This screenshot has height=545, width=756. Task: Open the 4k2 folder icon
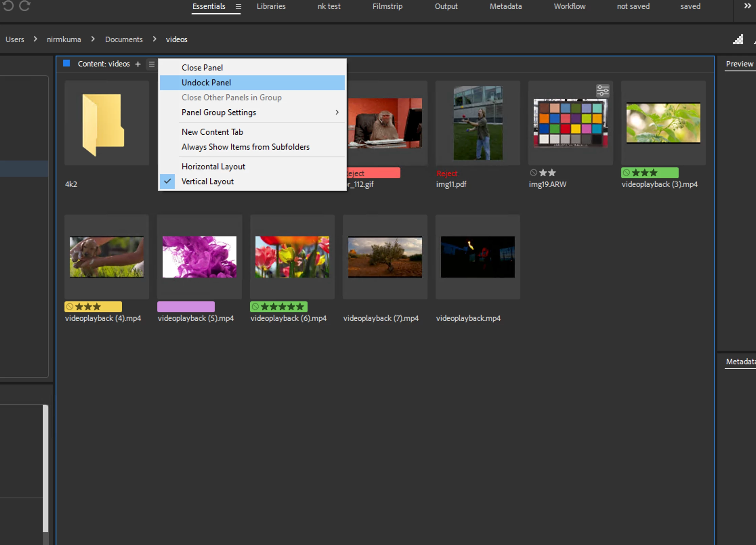pyautogui.click(x=104, y=124)
